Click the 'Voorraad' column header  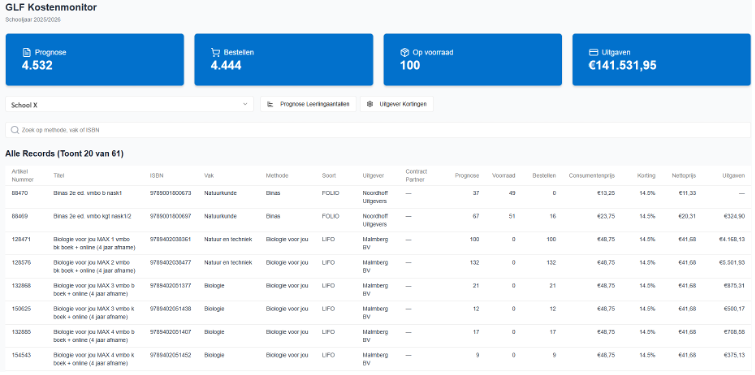tap(504, 176)
